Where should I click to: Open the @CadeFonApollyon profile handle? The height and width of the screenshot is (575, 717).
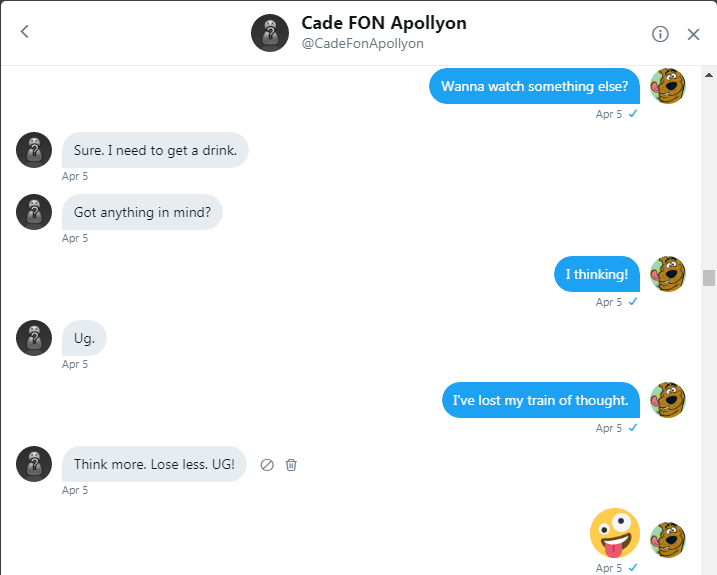363,44
